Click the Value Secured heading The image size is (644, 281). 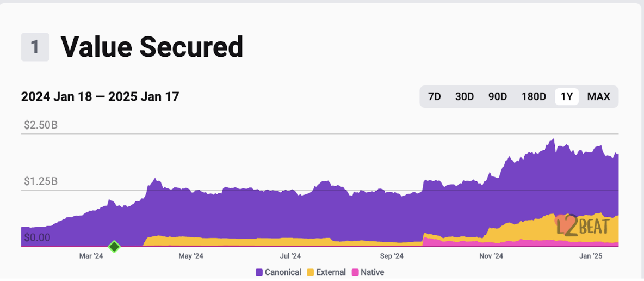click(x=152, y=47)
